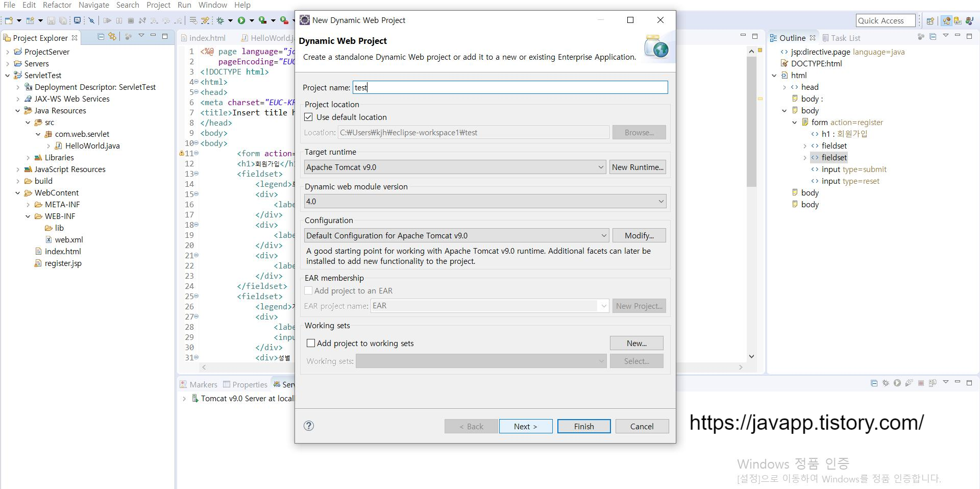
Task: Click the dialog help question mark icon
Action: click(x=309, y=426)
